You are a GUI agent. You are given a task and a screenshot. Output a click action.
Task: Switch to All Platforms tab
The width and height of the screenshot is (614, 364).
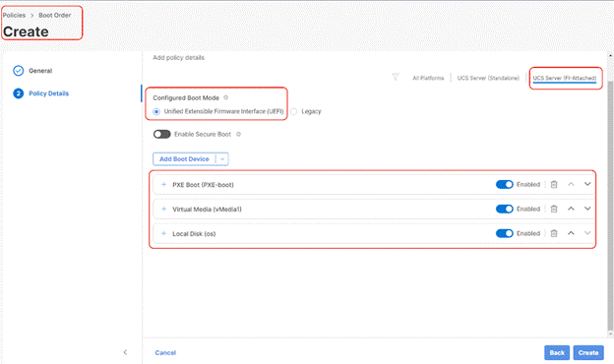428,78
